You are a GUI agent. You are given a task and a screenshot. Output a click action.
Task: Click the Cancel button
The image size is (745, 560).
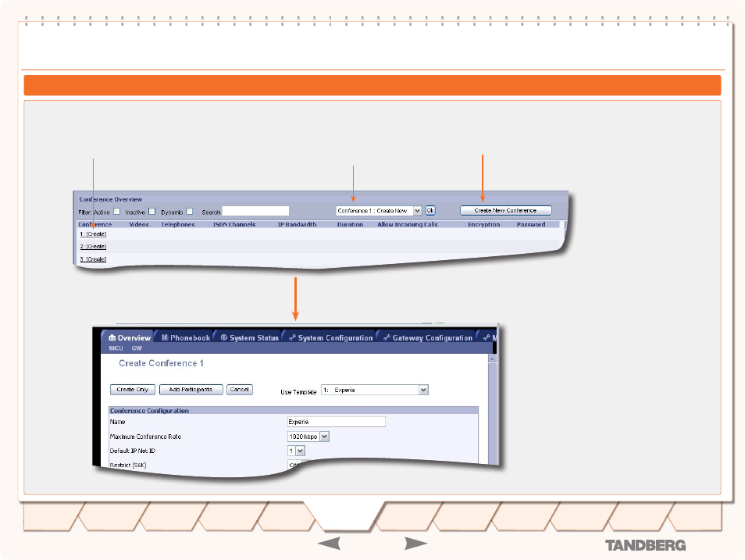tap(240, 389)
